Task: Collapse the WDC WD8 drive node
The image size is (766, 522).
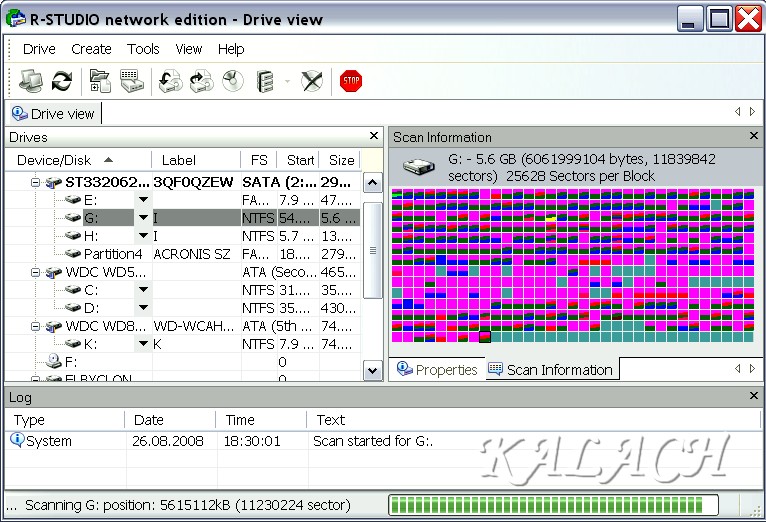Action: coord(35,326)
